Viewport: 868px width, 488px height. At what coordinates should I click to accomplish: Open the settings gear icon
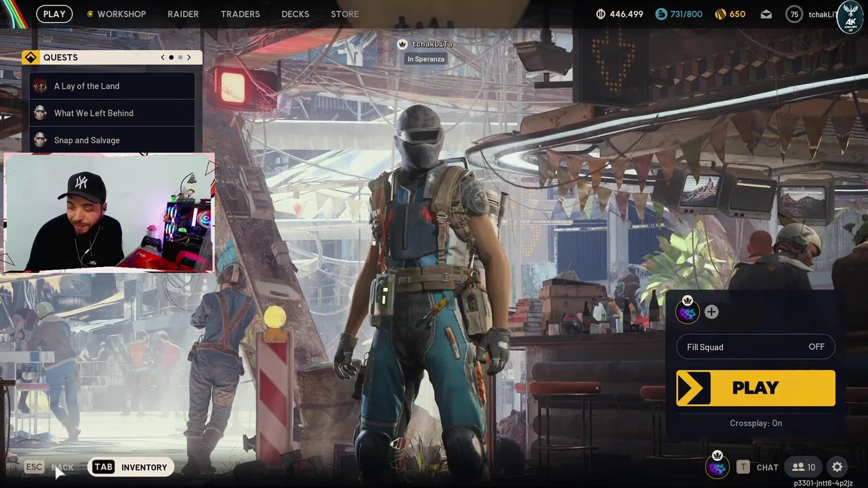point(837,467)
